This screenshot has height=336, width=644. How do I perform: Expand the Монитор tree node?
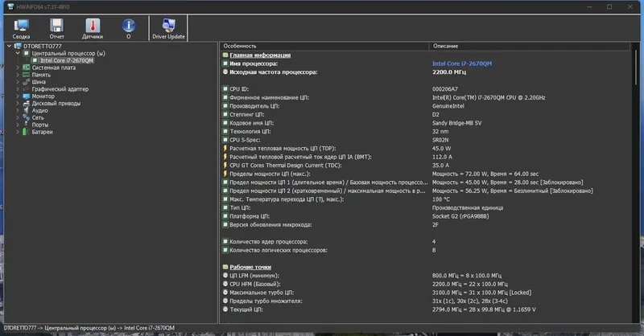point(18,96)
